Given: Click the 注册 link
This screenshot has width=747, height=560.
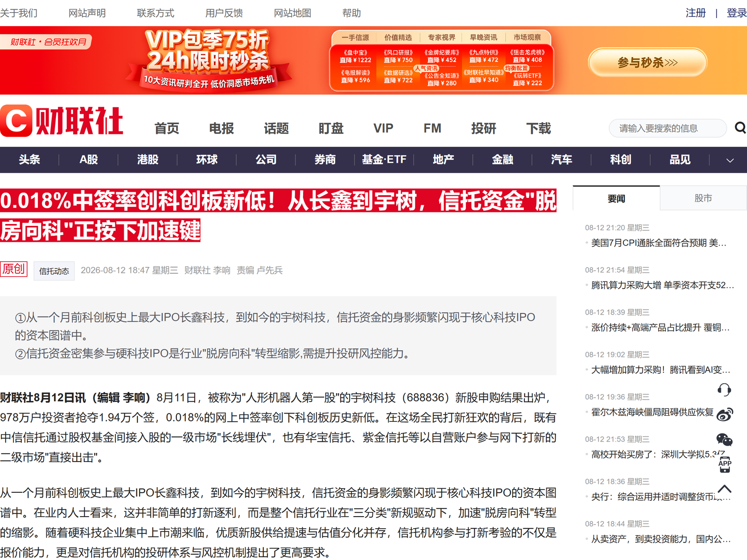Looking at the screenshot, I should tap(696, 13).
